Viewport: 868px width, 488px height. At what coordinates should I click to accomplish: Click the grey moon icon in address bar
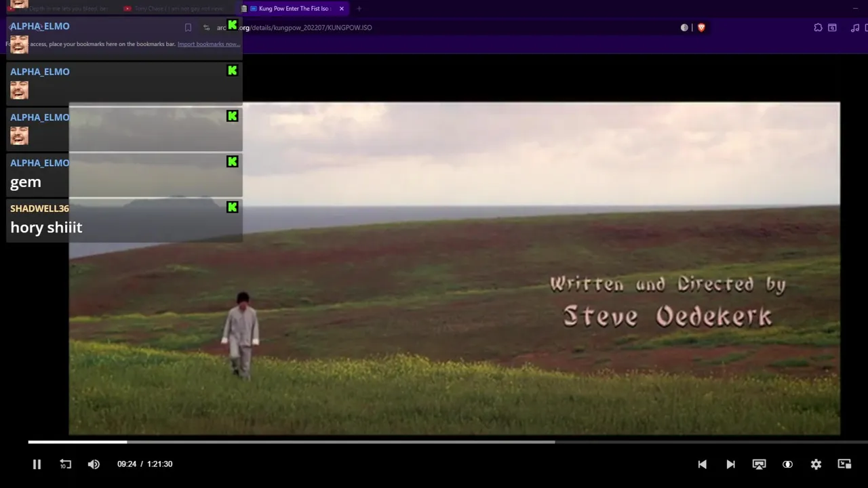coord(684,28)
